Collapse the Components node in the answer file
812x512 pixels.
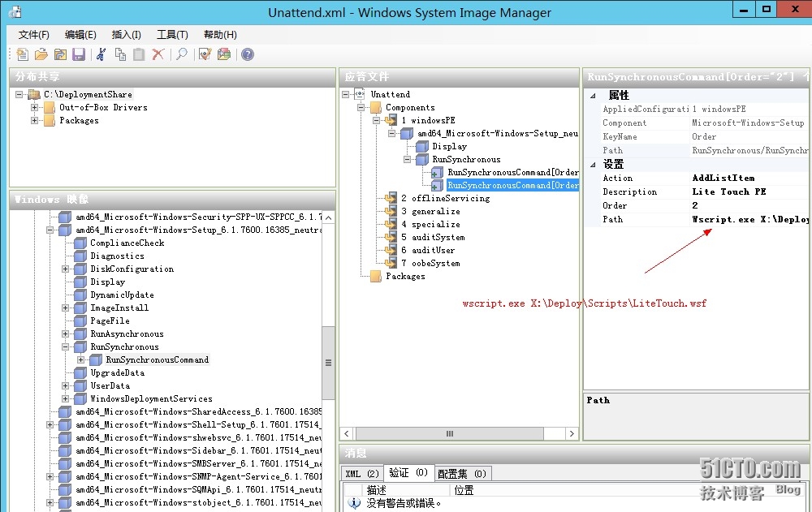pyautogui.click(x=361, y=107)
